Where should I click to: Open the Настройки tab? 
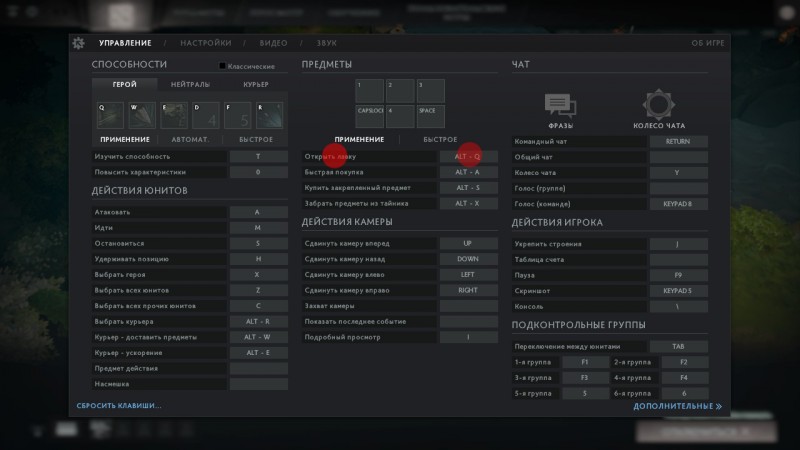206,43
